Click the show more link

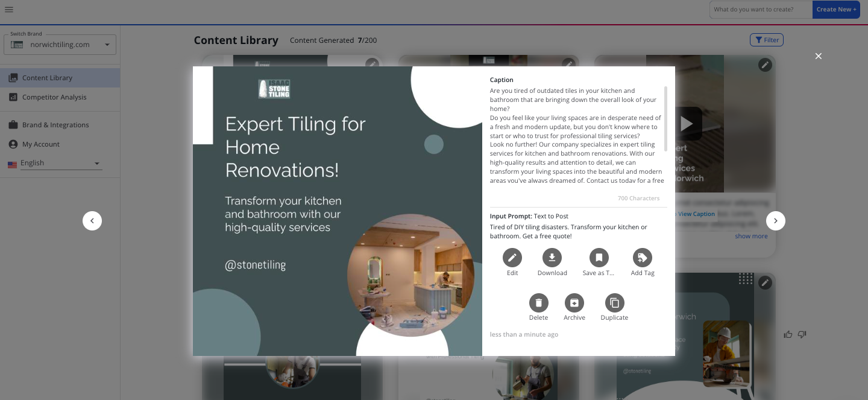click(750, 236)
